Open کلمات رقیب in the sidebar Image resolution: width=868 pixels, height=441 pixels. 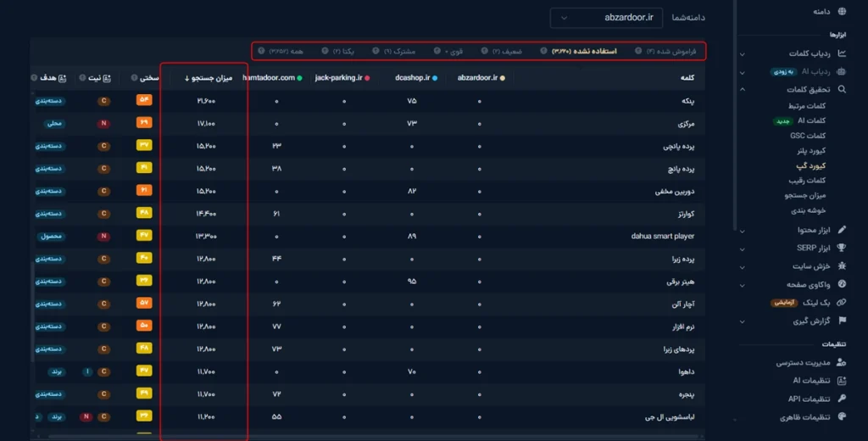click(807, 180)
